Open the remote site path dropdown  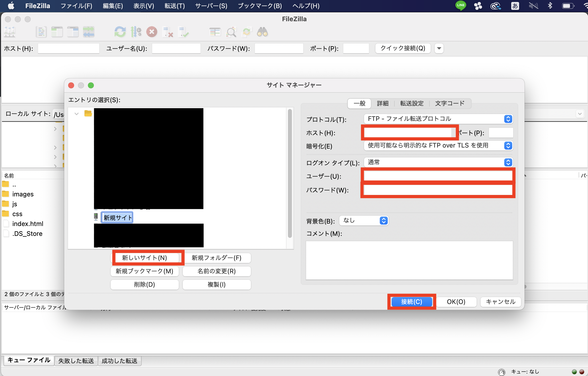pos(580,114)
